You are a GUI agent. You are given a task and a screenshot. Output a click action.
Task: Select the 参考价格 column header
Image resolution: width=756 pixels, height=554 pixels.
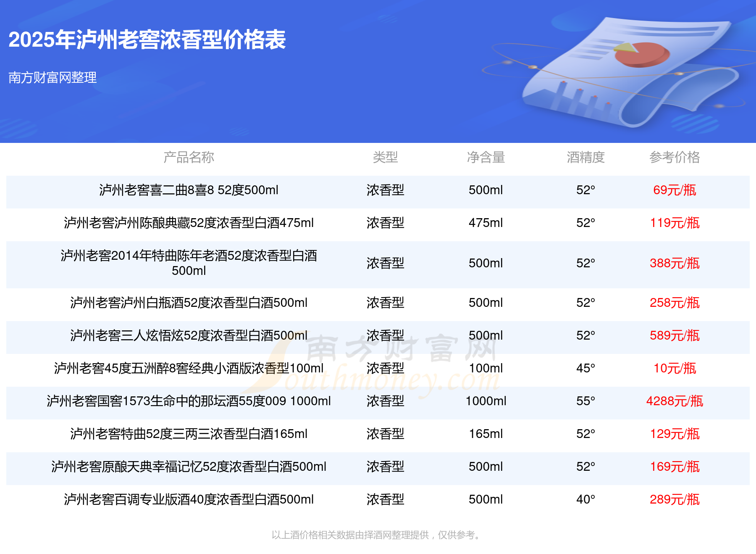[x=675, y=157]
